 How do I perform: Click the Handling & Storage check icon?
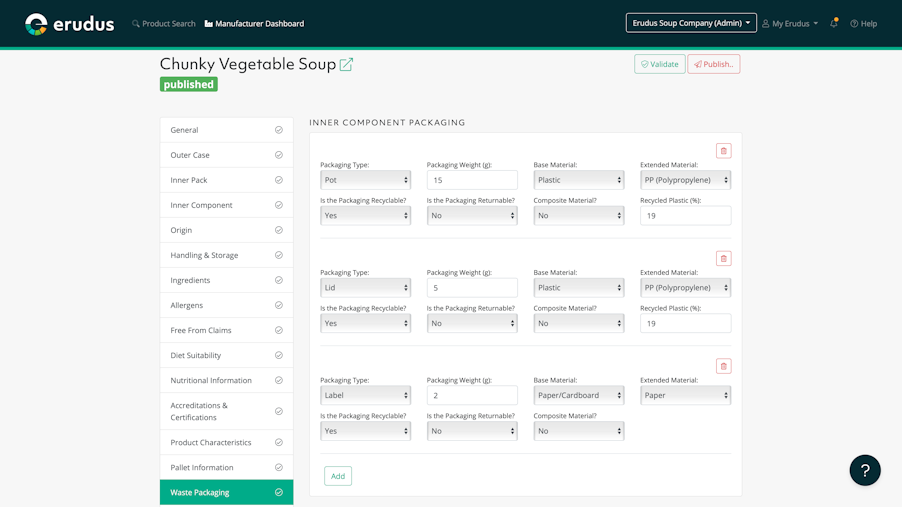point(278,255)
